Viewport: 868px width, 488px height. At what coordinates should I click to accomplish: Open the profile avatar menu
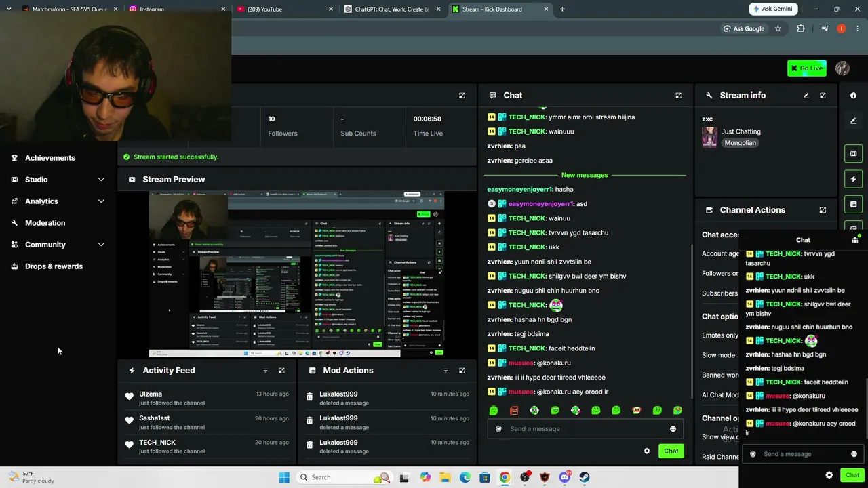click(x=842, y=68)
